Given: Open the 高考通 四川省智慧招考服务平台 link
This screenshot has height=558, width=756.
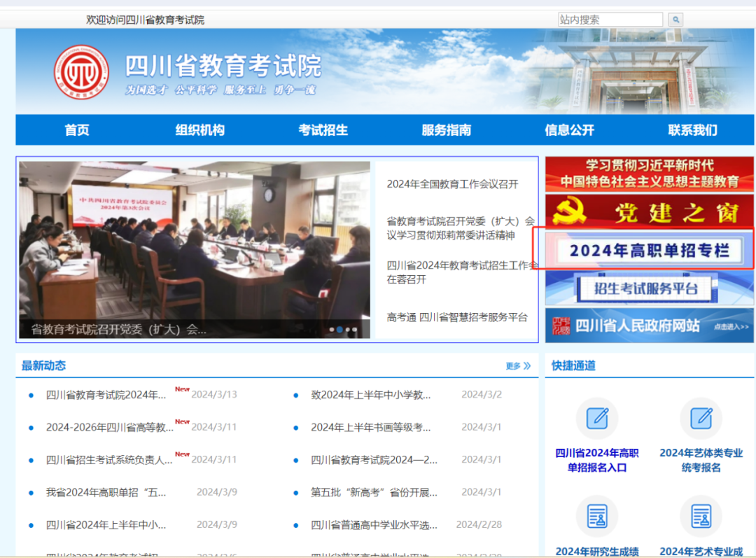Looking at the screenshot, I should pyautogui.click(x=457, y=317).
